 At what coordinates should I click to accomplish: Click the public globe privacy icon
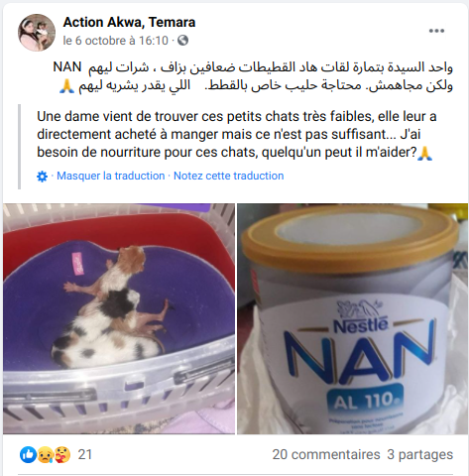182,41
